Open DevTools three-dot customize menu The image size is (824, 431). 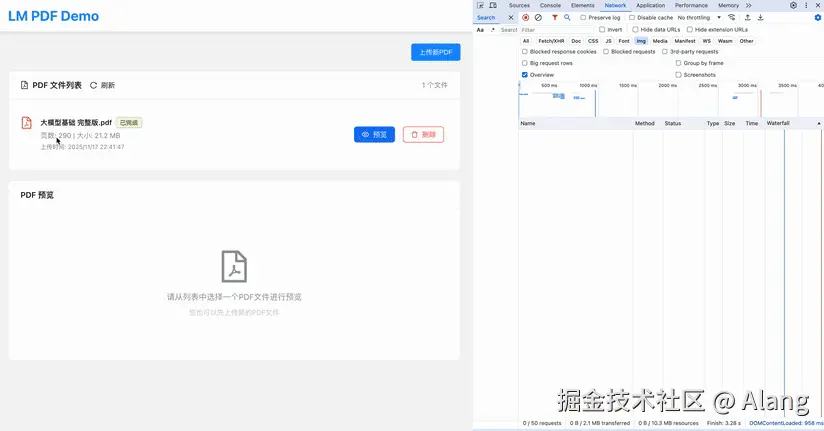coord(806,5)
